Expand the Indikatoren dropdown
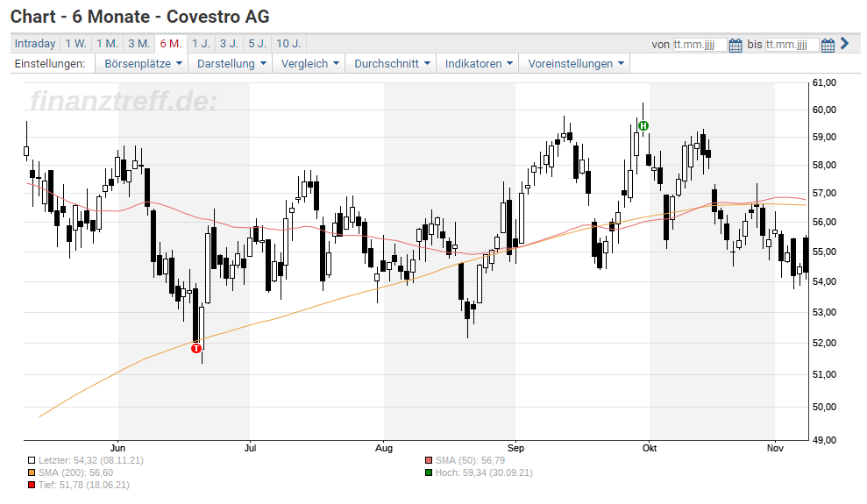The image size is (867, 504). (479, 64)
